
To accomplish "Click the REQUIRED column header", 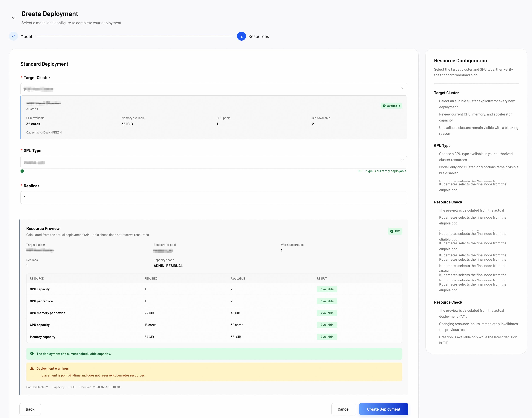I will pyautogui.click(x=151, y=278).
